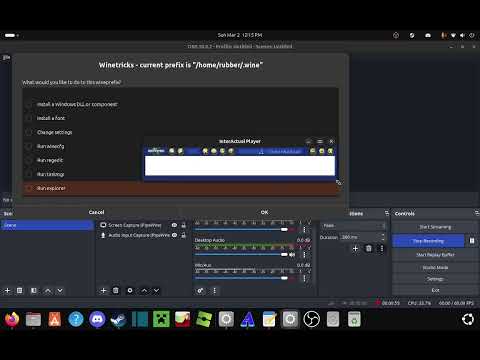Screen dimensions: 480x360
Task: Open Scene Transitions dock panel menu
Action: coord(387,213)
